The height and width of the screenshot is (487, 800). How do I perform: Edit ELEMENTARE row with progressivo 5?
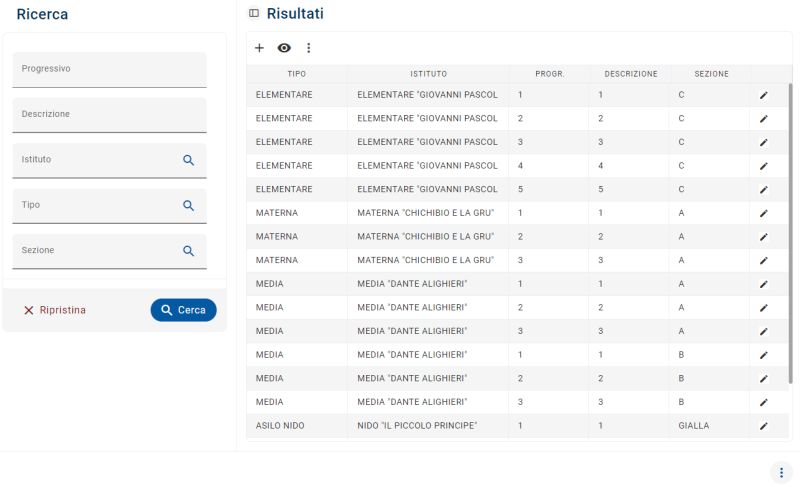point(763,190)
